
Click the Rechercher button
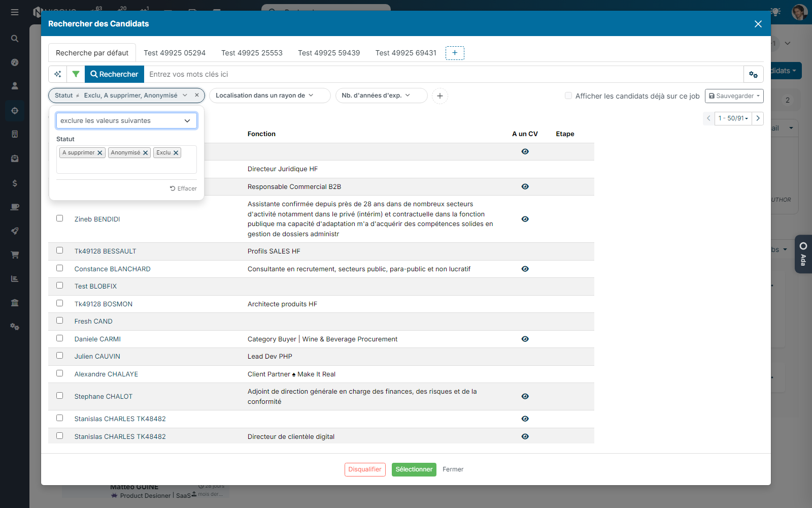click(114, 74)
